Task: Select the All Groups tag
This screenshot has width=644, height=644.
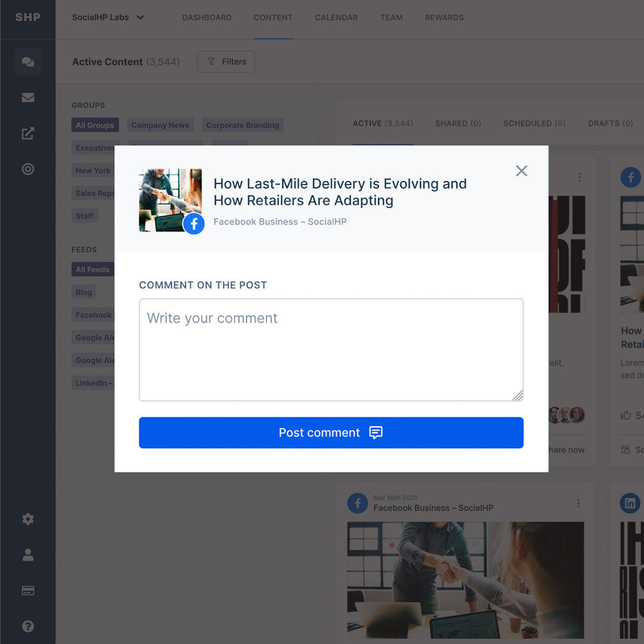Action: click(x=95, y=125)
